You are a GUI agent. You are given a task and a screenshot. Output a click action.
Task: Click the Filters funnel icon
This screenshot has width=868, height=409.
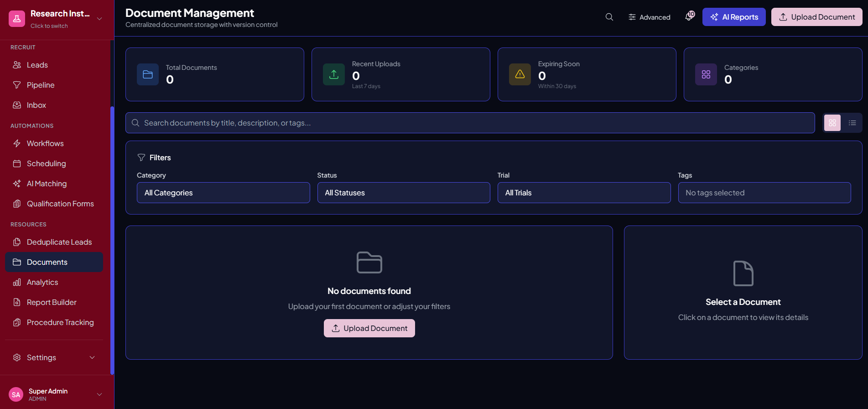(x=141, y=157)
